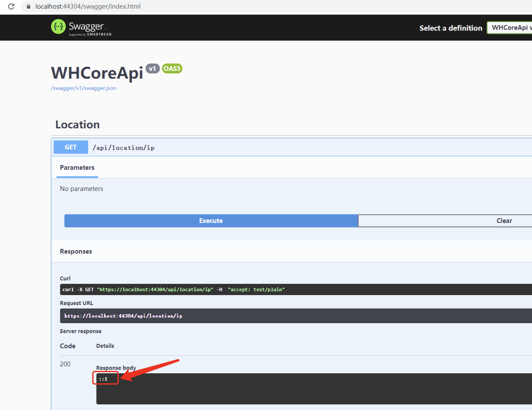Click the curl command code block

[174, 289]
